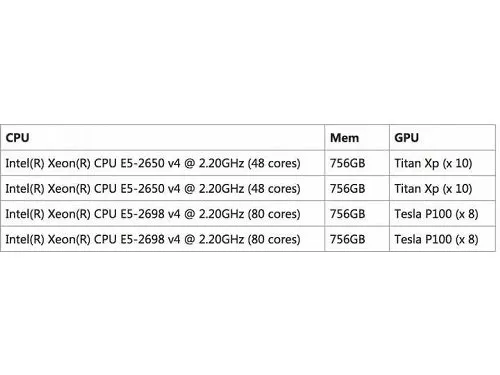Click "2.20GHz" text in second row
The image size is (500, 375).
point(221,189)
